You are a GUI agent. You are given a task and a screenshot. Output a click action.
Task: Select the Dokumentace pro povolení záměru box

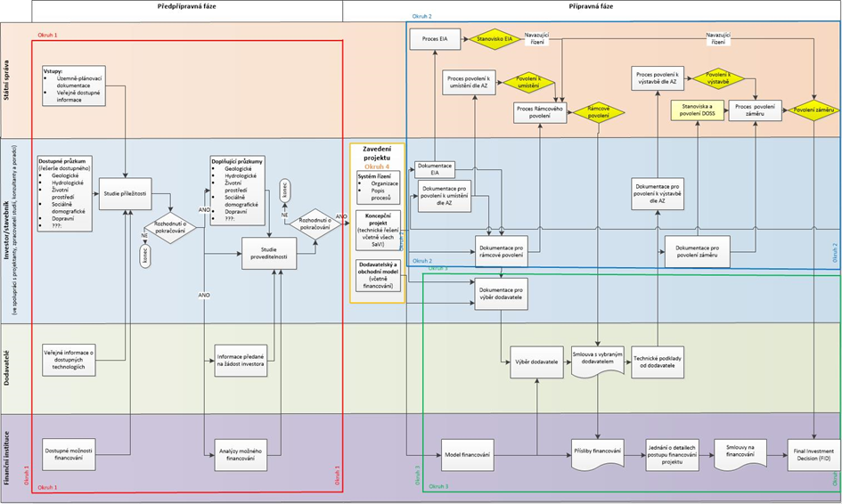(697, 252)
